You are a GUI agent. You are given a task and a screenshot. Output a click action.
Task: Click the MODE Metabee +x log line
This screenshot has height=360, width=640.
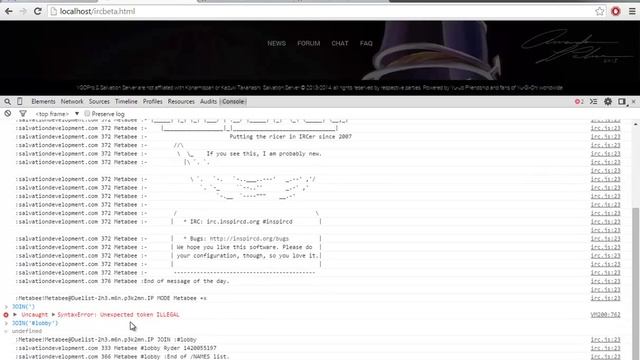tap(111, 298)
